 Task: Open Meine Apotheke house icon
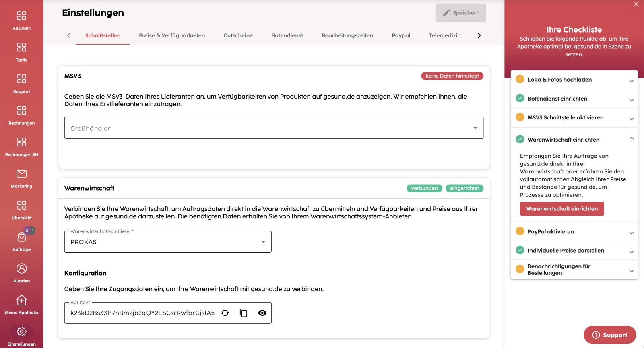click(22, 300)
